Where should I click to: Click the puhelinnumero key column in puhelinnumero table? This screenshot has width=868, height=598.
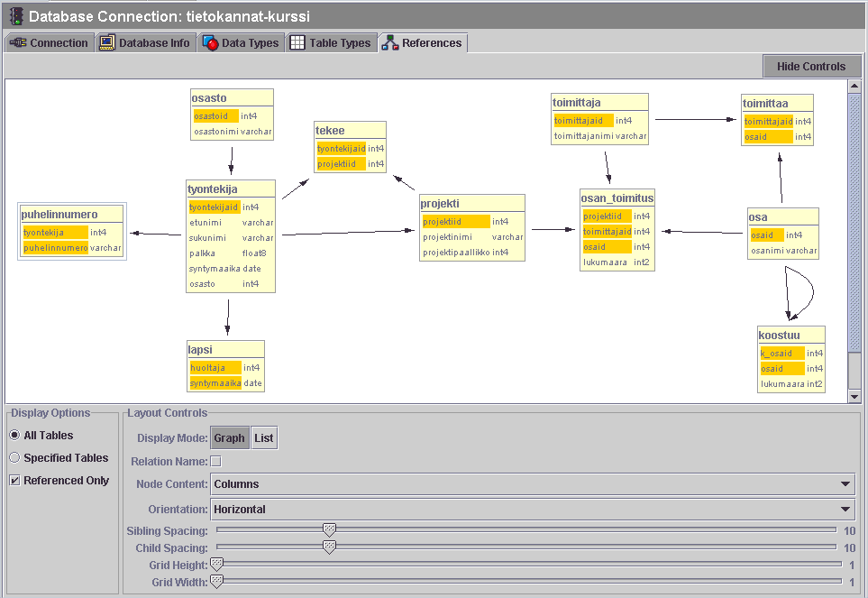coord(55,248)
